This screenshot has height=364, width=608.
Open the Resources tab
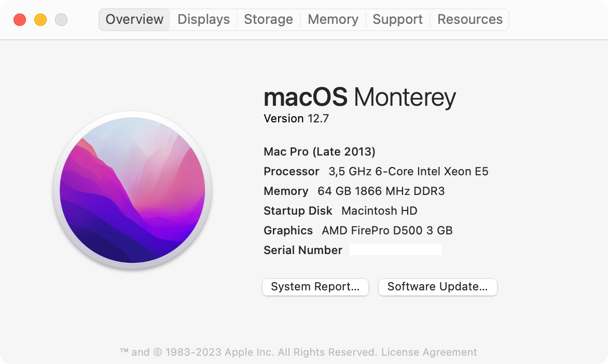click(x=469, y=20)
